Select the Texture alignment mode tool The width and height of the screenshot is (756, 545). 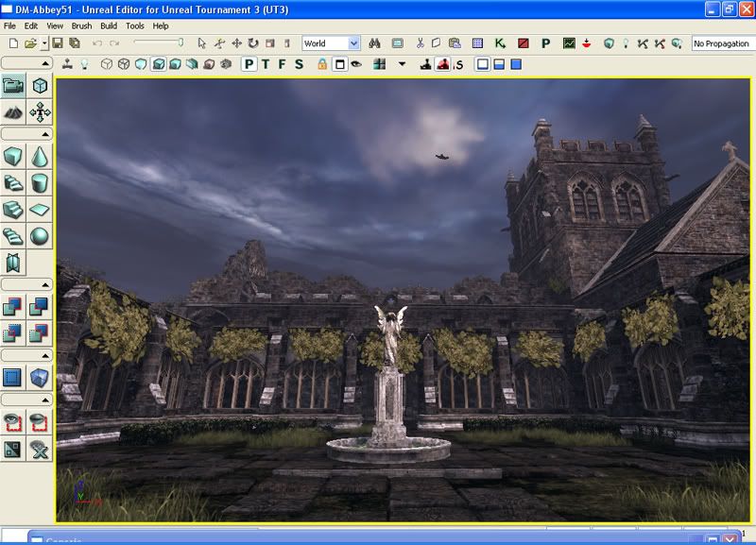[x=40, y=112]
